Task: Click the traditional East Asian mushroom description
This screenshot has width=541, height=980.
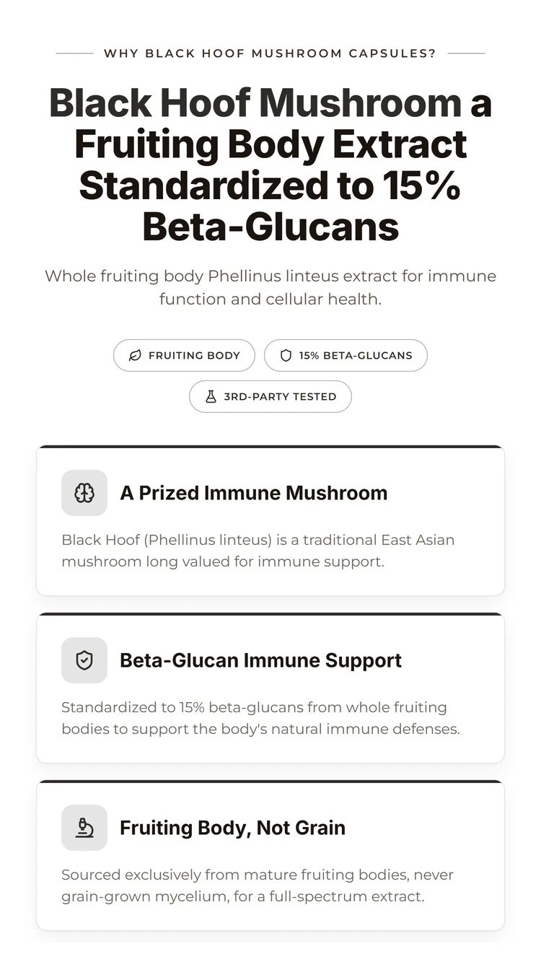Action: click(x=258, y=551)
